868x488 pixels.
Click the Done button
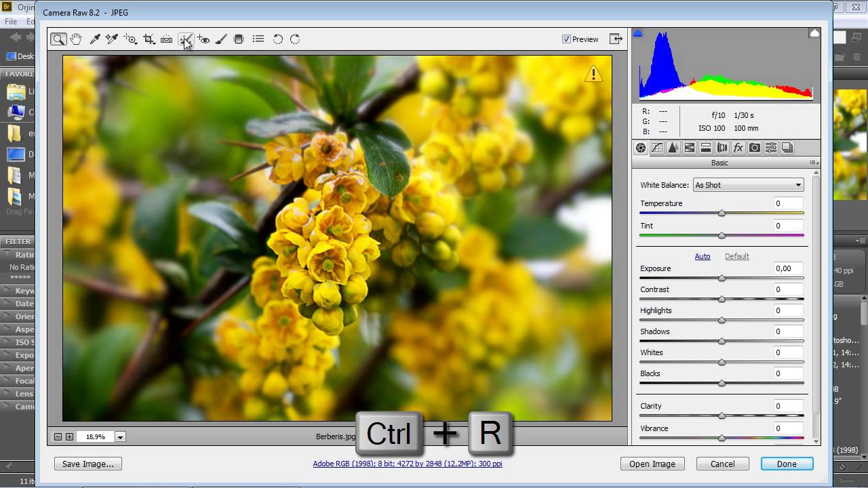click(787, 464)
